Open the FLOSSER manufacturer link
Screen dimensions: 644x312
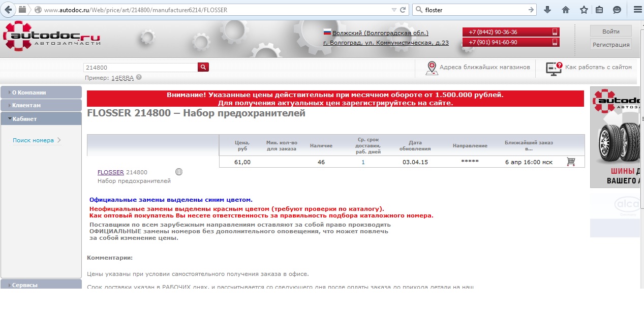point(111,172)
